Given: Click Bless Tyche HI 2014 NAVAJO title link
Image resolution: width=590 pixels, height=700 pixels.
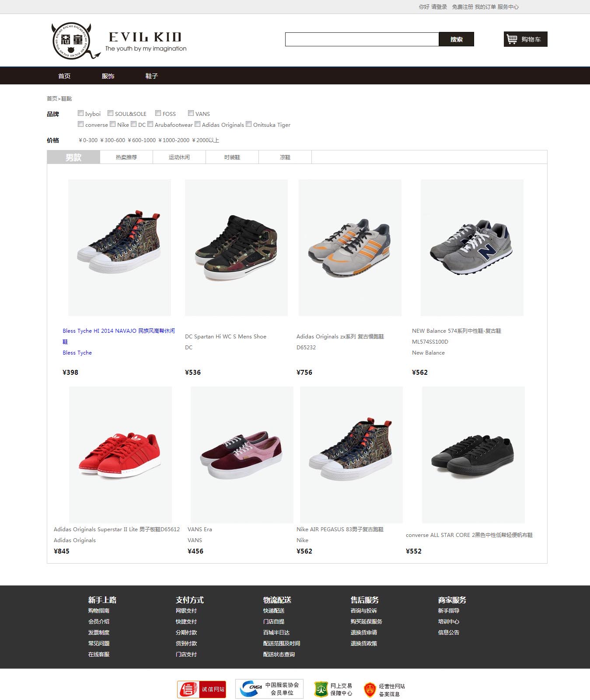Looking at the screenshot, I should point(119,336).
